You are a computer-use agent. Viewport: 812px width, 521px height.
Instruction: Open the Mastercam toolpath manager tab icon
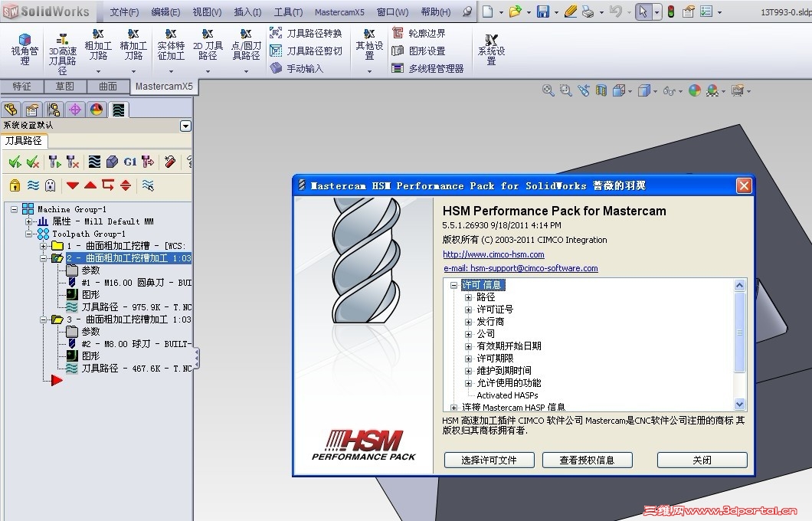tap(119, 110)
